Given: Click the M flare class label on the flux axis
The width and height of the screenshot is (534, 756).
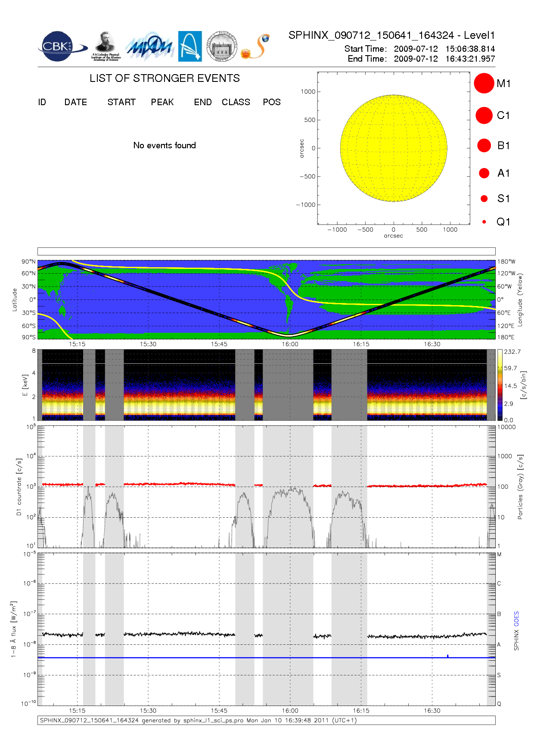Looking at the screenshot, I should [500, 554].
